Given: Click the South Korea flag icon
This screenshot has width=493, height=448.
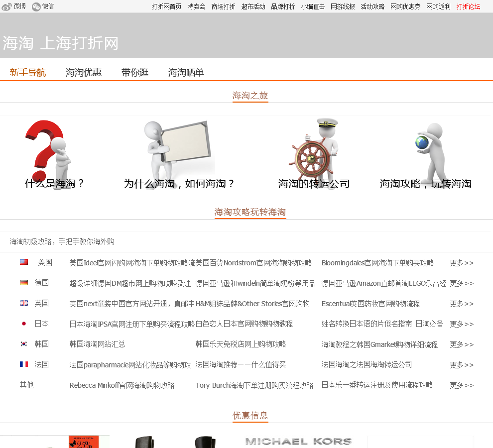Looking at the screenshot, I should tap(24, 344).
